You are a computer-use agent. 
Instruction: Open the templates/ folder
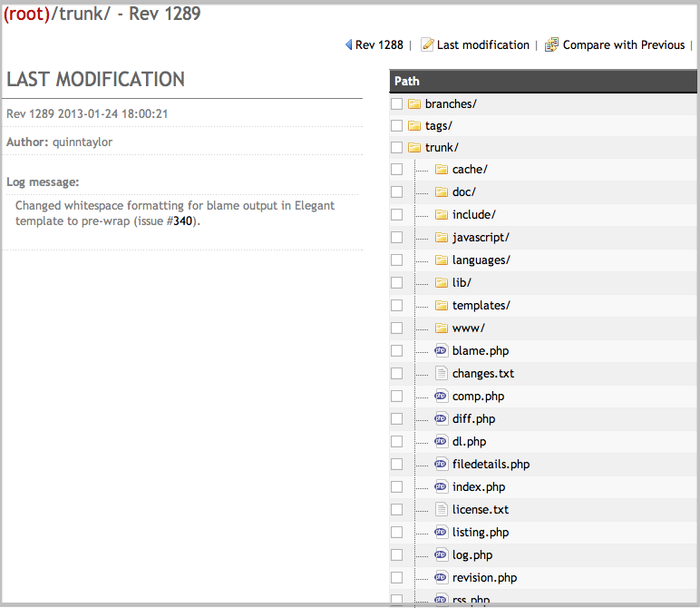pos(481,306)
